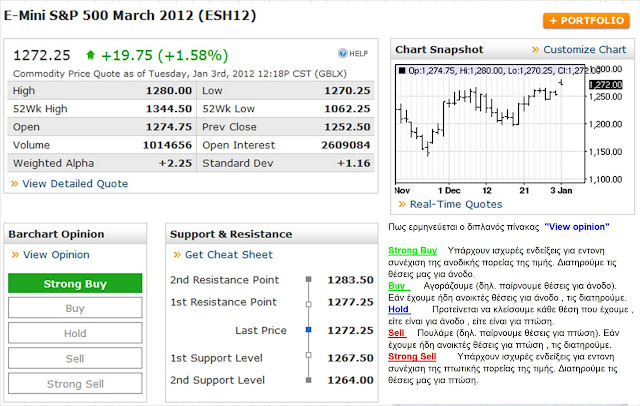640x406 pixels.
Task: Click the Standard Dev value +1.16
Action: 353,163
